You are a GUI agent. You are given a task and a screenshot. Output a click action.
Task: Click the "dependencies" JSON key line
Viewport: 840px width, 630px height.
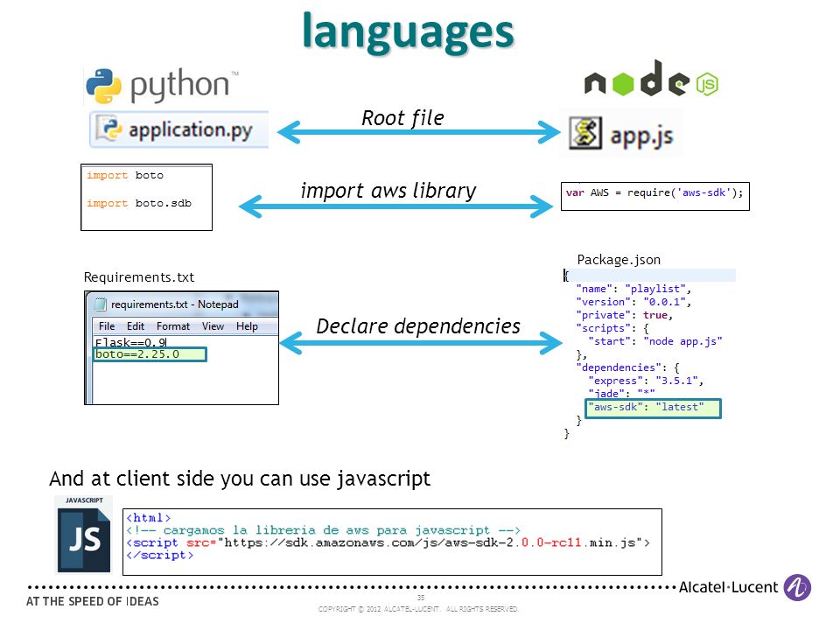[x=628, y=367]
